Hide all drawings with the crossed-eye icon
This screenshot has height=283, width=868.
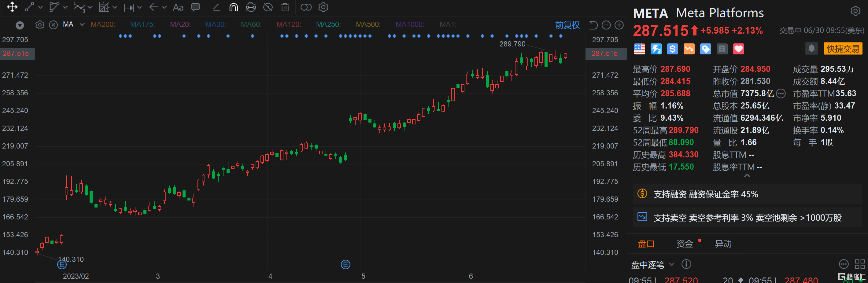click(x=268, y=7)
